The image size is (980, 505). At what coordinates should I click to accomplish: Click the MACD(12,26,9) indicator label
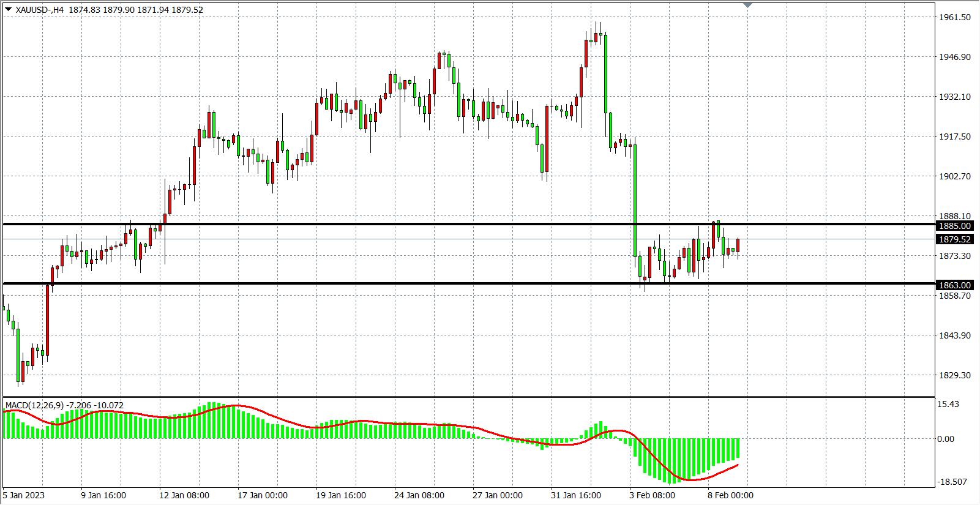(34, 405)
